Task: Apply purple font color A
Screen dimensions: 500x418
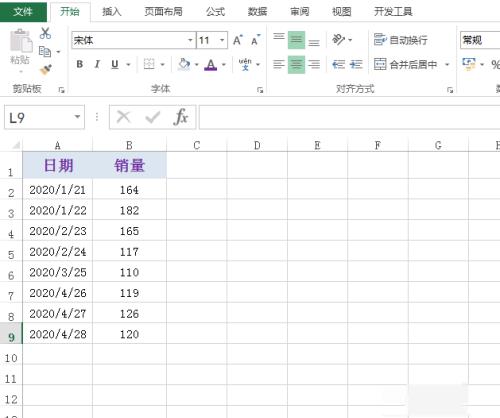Action: (x=211, y=64)
